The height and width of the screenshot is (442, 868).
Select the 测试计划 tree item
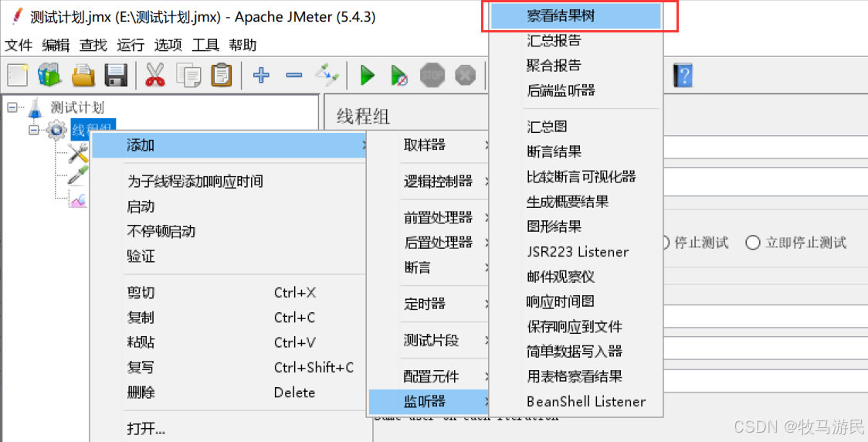[x=76, y=107]
